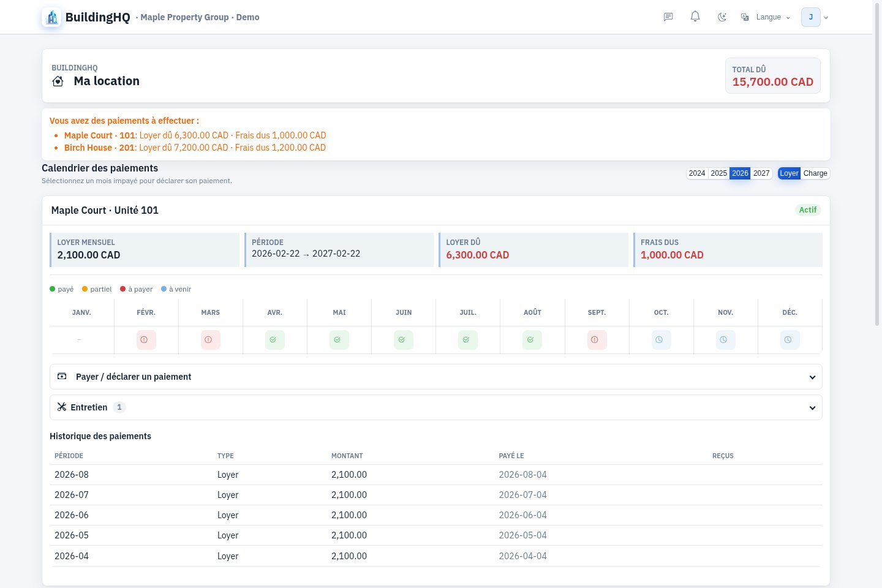Select the Loyer view toggle

[x=789, y=173]
